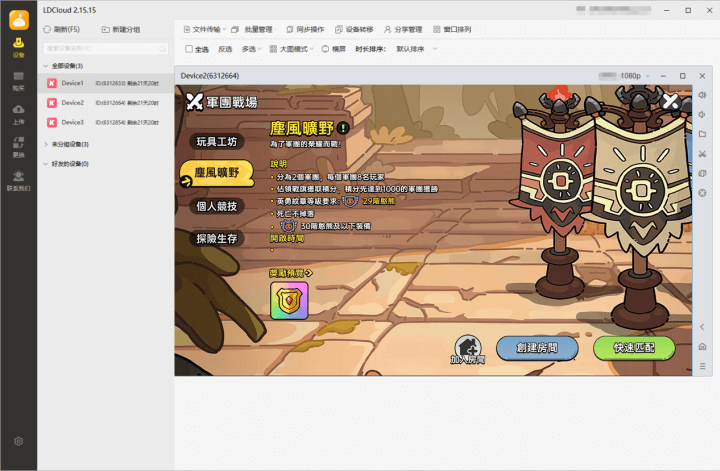Click Android back arrow in device toolbar
The image size is (720, 471).
pyautogui.click(x=702, y=327)
